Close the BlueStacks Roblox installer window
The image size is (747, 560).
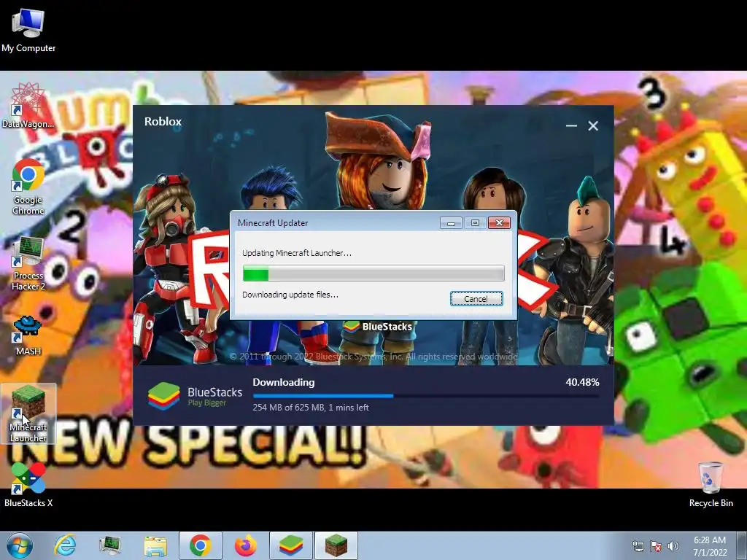(593, 125)
